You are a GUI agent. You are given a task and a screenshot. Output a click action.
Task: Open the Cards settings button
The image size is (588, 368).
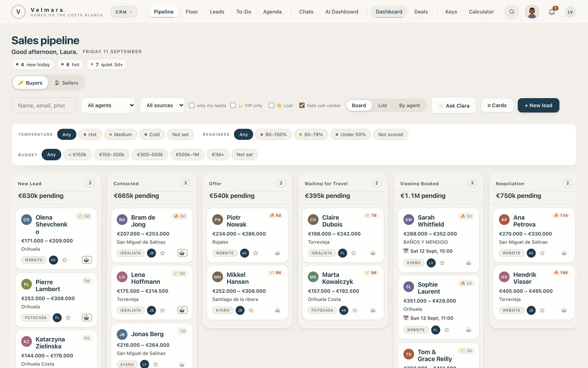pyautogui.click(x=497, y=105)
